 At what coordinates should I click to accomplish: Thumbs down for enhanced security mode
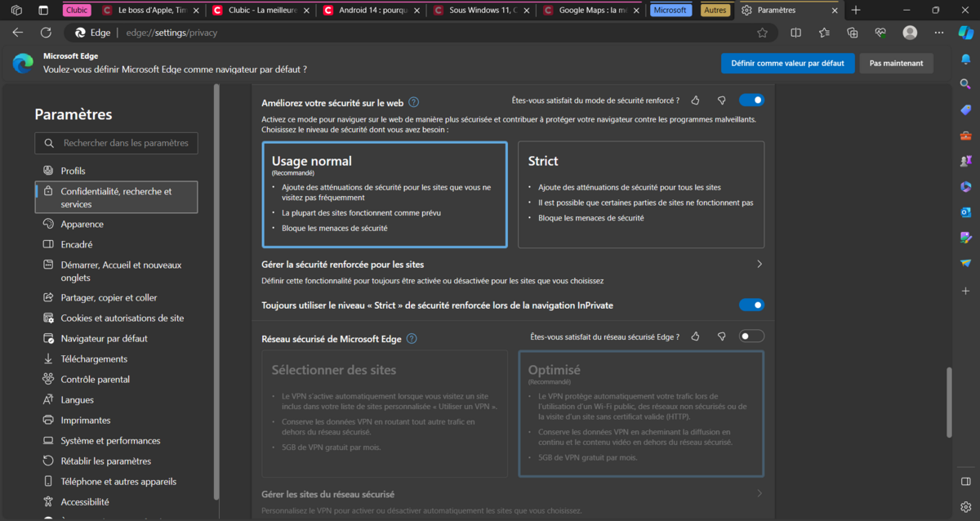[x=722, y=100]
